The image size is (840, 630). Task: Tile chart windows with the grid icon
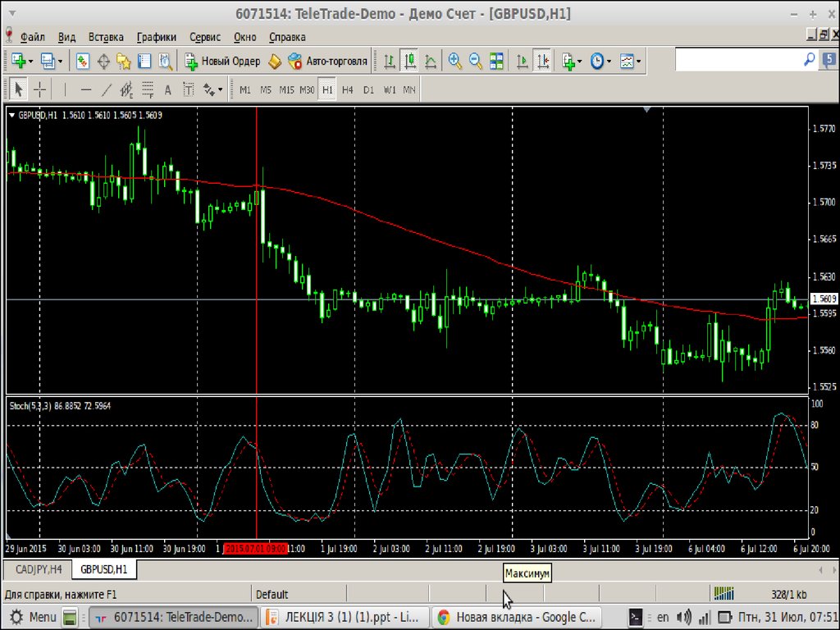(x=496, y=61)
